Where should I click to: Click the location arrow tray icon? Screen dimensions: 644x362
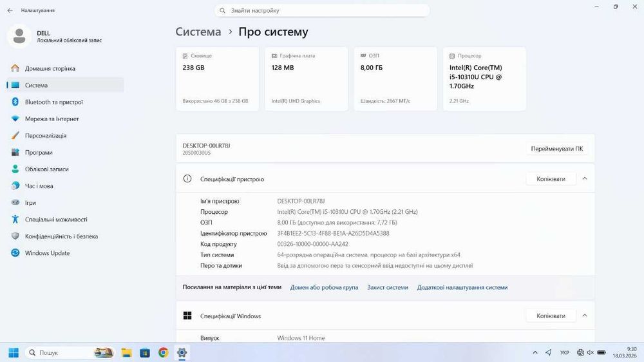point(548,352)
